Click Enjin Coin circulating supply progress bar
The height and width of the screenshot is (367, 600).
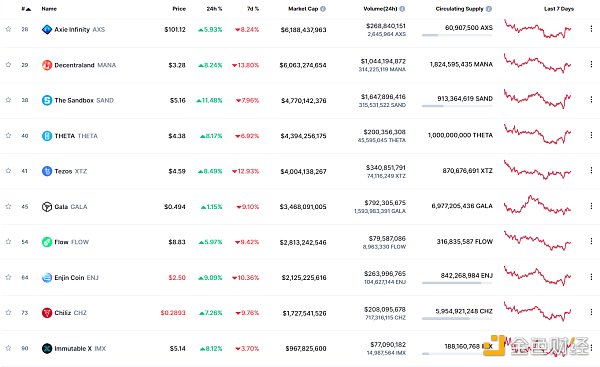pos(457,283)
